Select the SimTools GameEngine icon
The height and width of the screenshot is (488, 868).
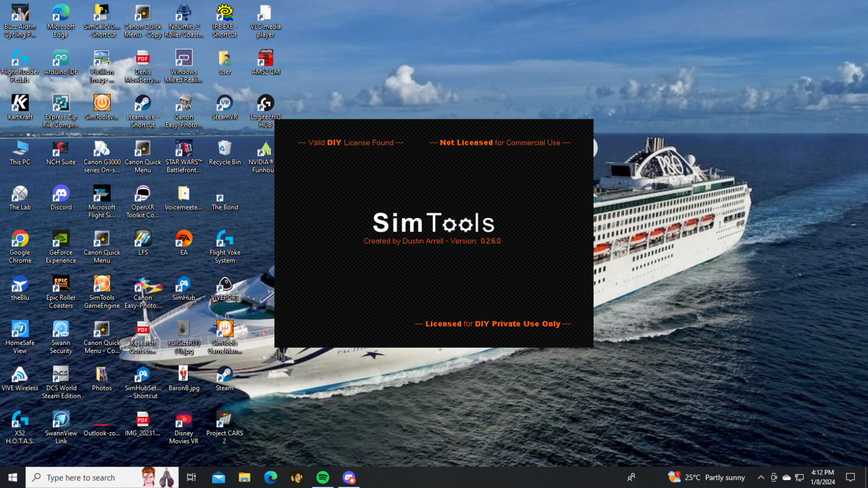102,292
